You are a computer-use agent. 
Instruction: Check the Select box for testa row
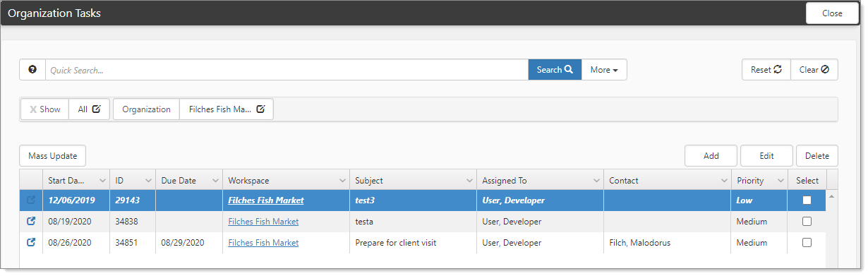point(807,222)
